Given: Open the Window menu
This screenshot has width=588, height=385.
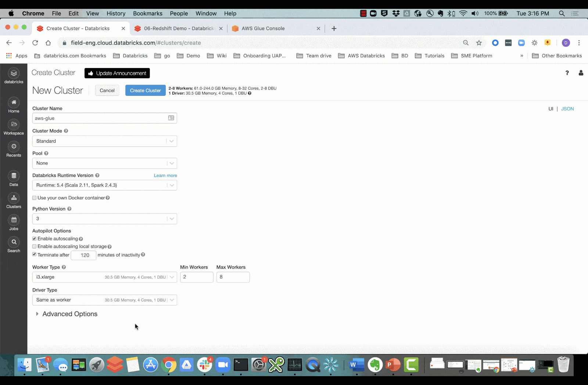Looking at the screenshot, I should (x=206, y=13).
